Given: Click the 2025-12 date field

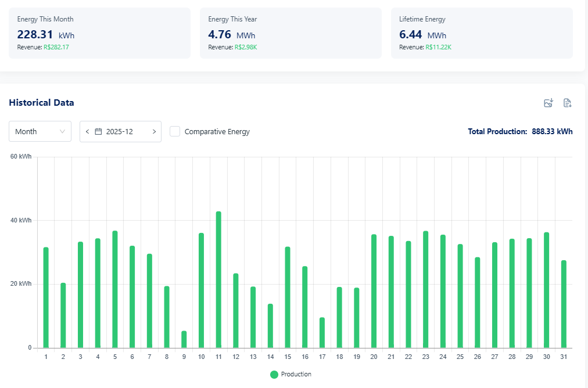Looking at the screenshot, I should (120, 132).
